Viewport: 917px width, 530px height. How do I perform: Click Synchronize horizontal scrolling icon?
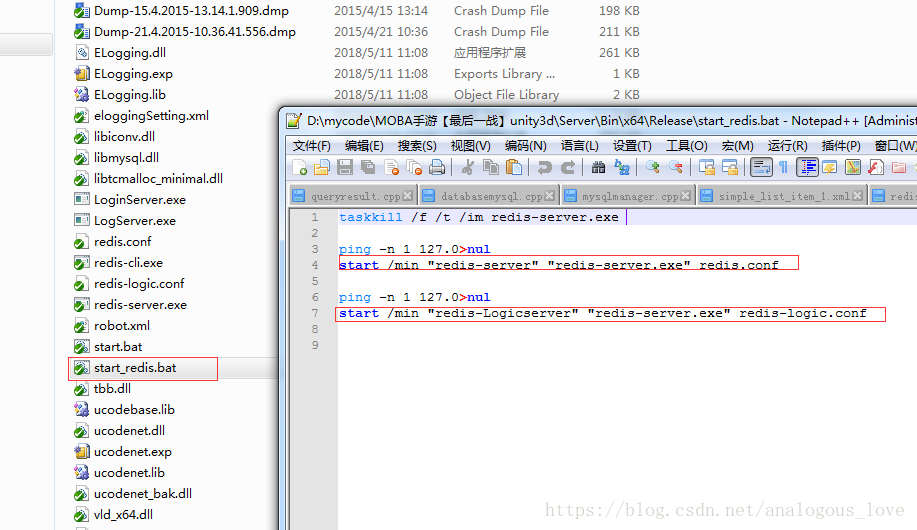coord(730,168)
